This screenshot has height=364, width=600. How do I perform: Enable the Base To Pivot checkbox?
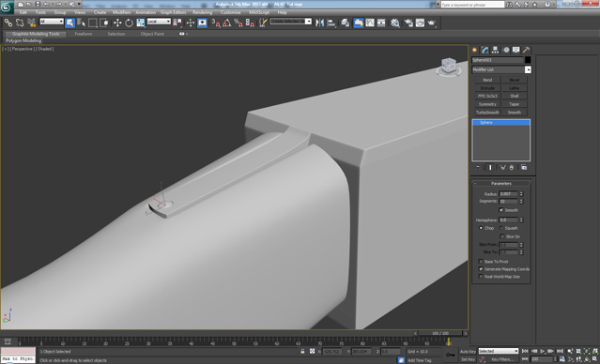pos(481,262)
